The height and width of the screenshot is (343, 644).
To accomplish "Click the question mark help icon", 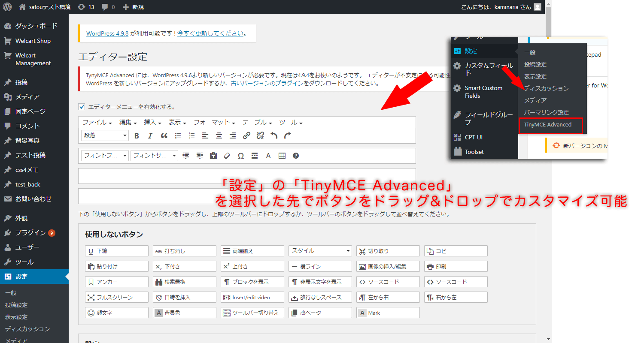I will point(296,156).
